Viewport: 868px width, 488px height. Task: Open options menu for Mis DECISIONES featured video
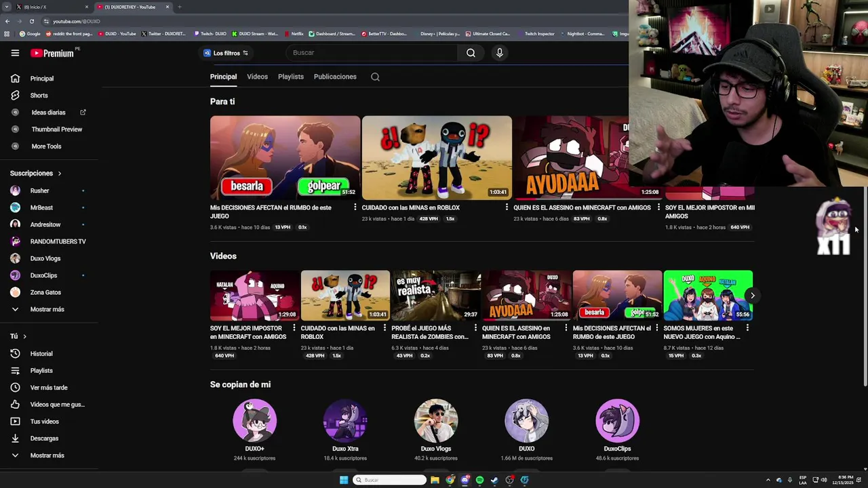pyautogui.click(x=355, y=207)
